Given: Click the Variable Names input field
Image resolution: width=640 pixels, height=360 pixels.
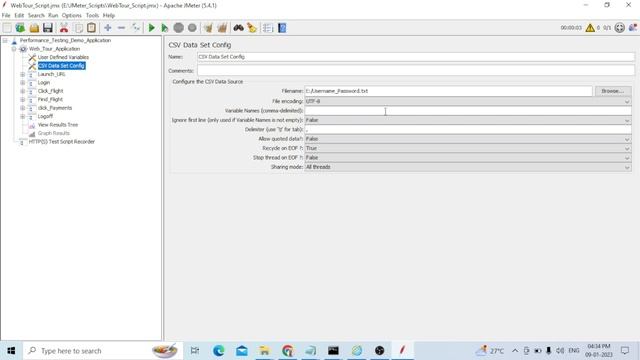Looking at the screenshot, I should click(x=468, y=111).
